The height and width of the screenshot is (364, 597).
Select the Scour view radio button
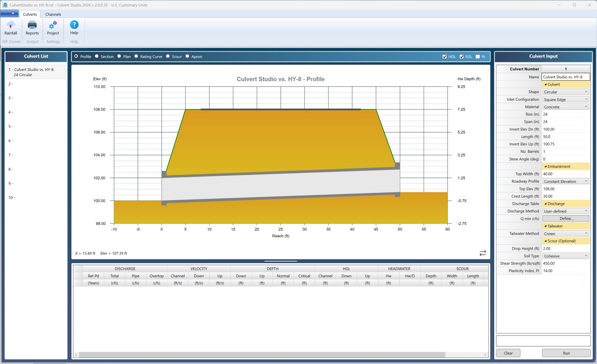[x=168, y=56]
